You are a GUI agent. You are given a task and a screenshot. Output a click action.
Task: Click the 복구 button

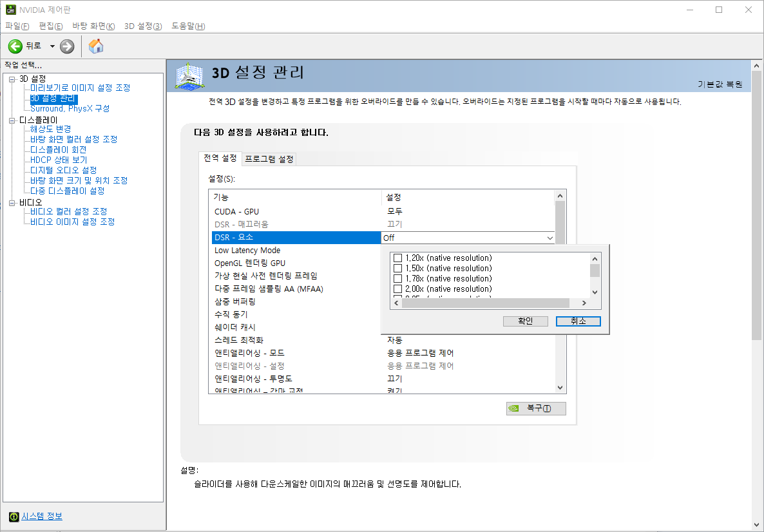(536, 408)
